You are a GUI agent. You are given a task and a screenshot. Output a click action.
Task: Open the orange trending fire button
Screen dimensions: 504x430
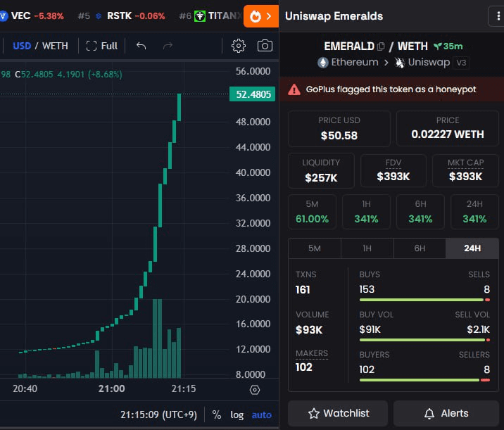(x=261, y=16)
